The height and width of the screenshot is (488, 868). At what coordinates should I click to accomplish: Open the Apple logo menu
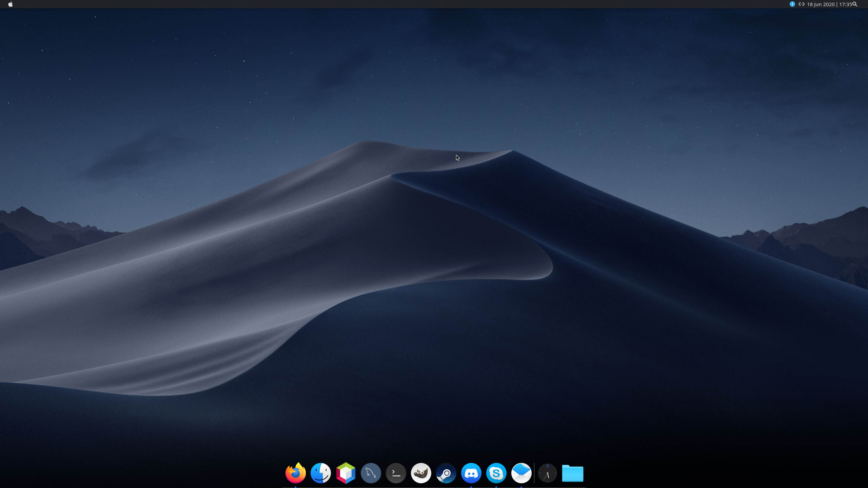click(11, 4)
